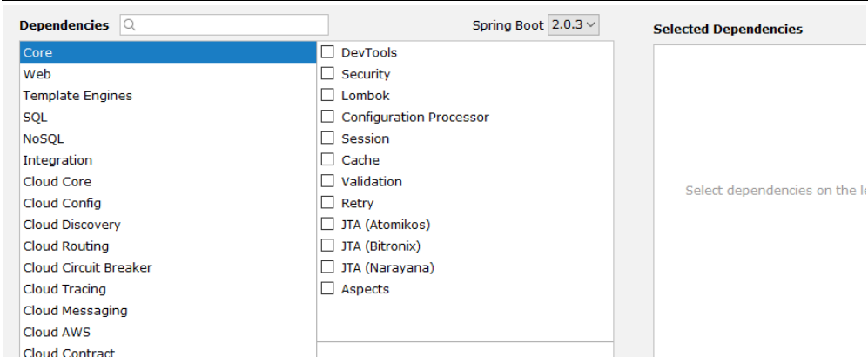The image size is (868, 364).
Task: Check the Aspects dependency
Action: click(327, 288)
